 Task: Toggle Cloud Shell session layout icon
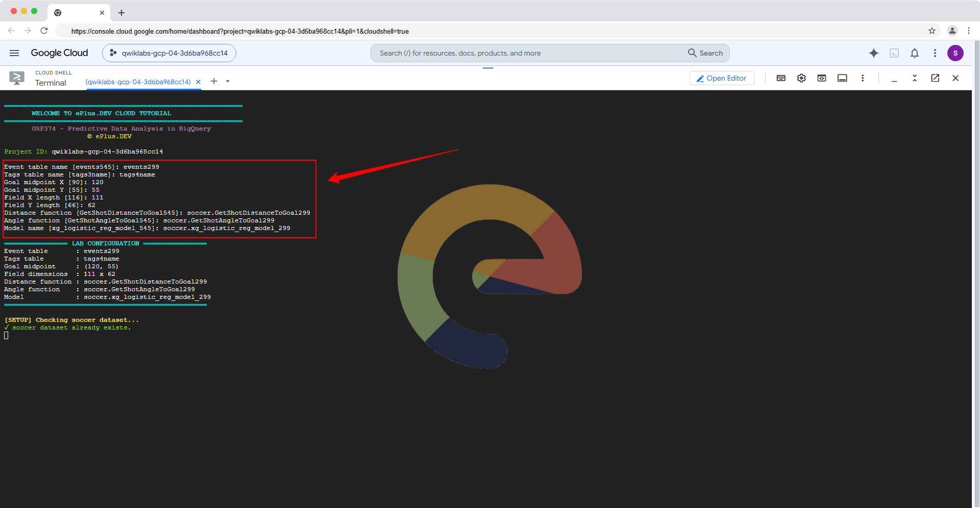click(x=842, y=78)
